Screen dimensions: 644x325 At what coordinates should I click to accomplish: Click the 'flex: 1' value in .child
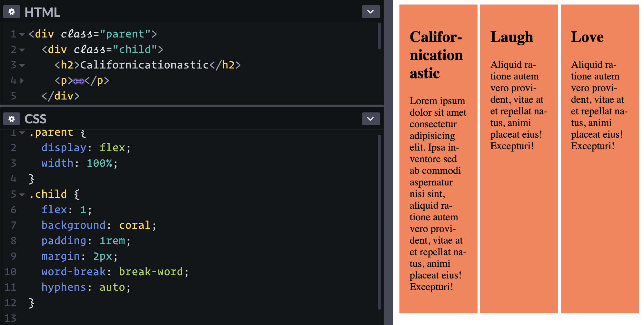[83, 210]
